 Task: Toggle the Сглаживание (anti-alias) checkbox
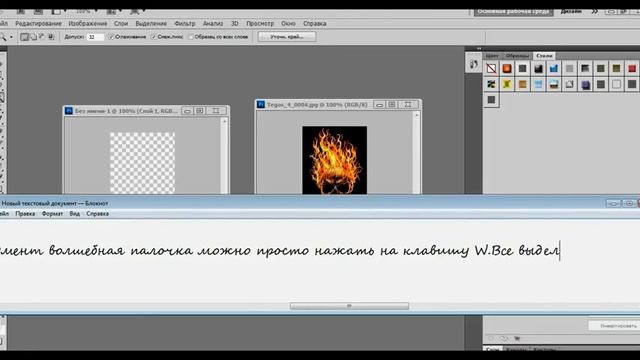111,37
